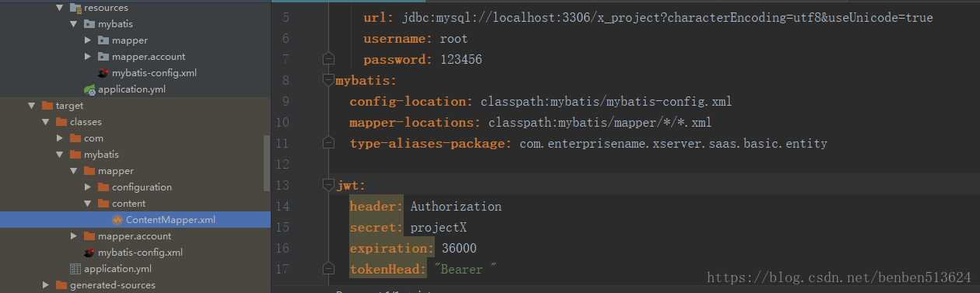Screen dimensions: 980x293
Task: Click the fold end marker beside password line
Action: (x=327, y=59)
